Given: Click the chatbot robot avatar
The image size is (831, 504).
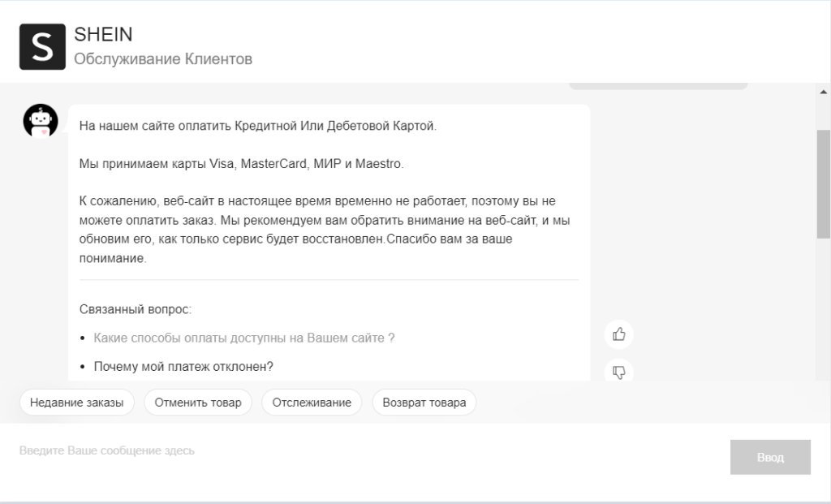Looking at the screenshot, I should click(x=40, y=121).
